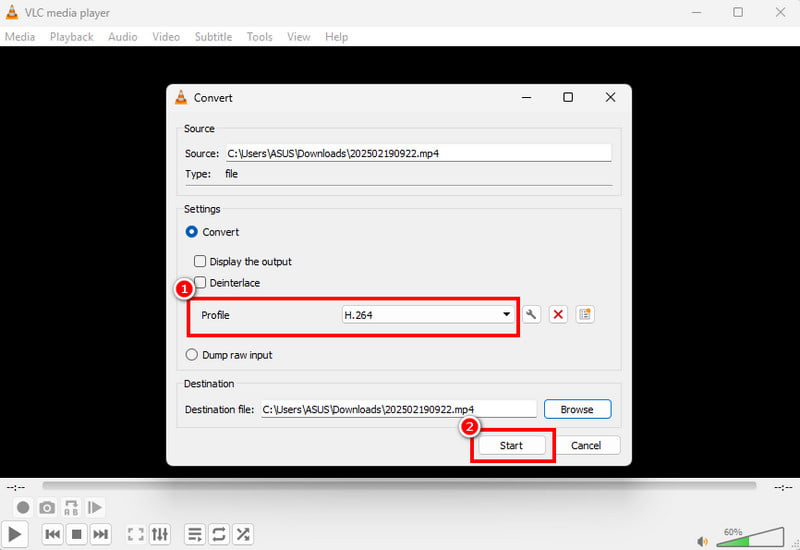Click remaining time label on right

point(783,488)
